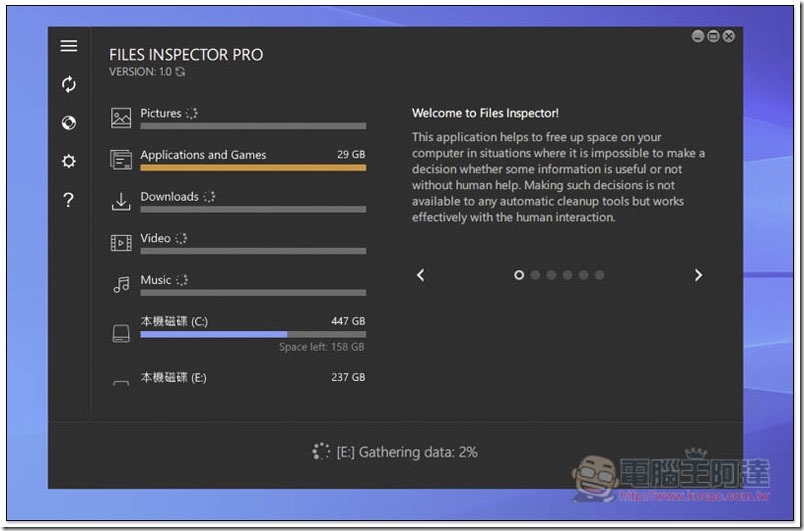Select the Music category label

(x=156, y=280)
